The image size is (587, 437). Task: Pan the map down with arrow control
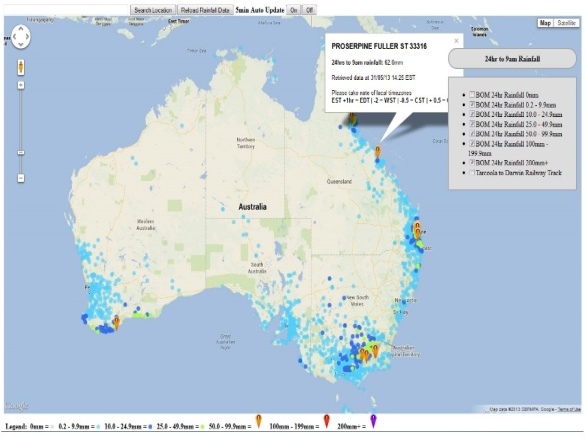(21, 45)
